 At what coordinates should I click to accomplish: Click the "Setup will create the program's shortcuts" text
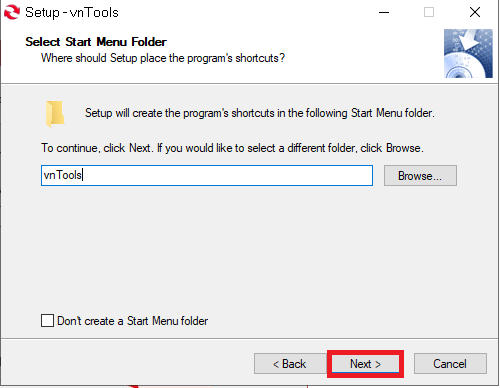pyautogui.click(x=260, y=113)
